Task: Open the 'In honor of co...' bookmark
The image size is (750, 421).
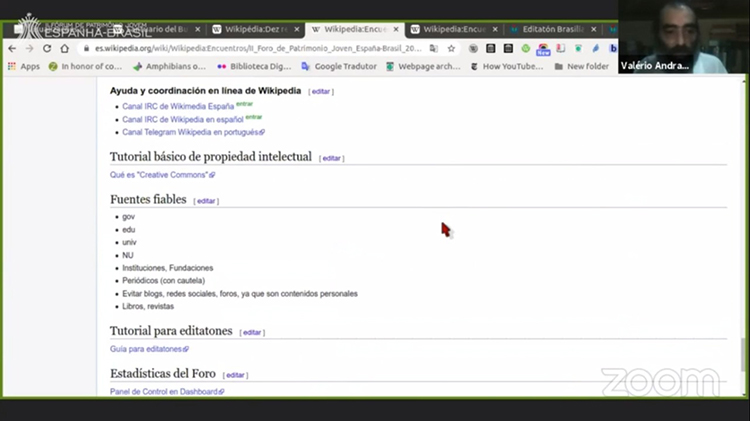Action: tap(85, 66)
